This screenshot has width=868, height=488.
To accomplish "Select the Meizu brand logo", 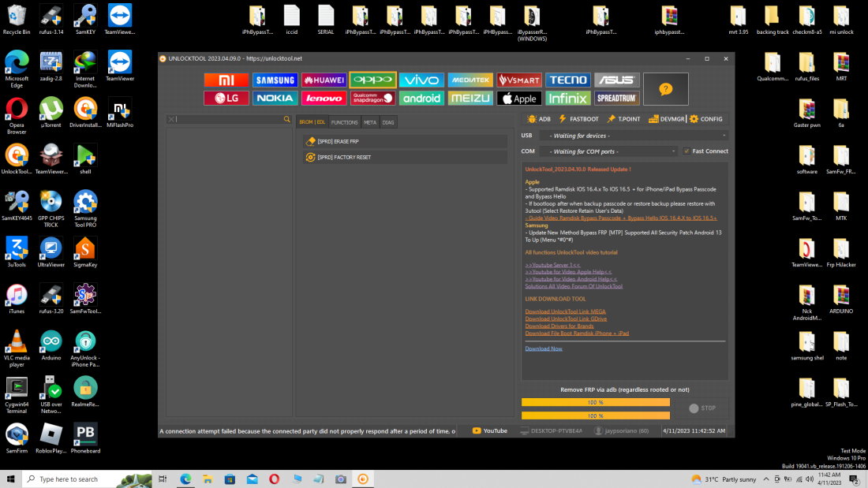I will click(x=470, y=98).
